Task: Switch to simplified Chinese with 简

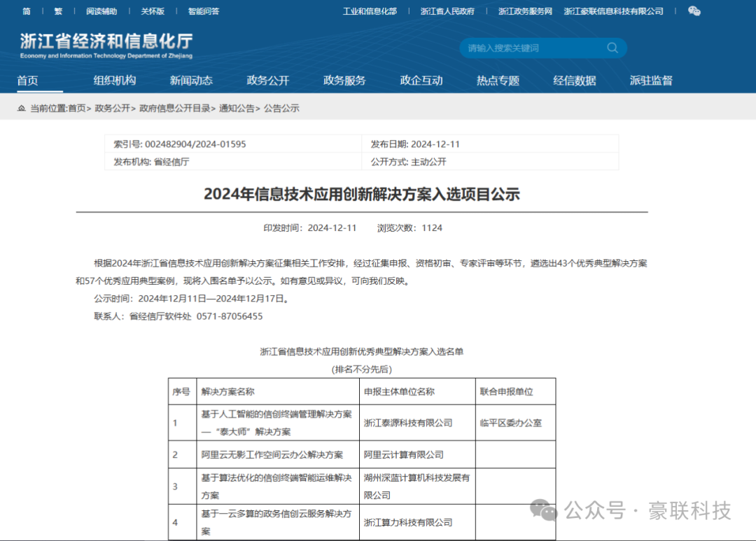Action: tap(27, 11)
